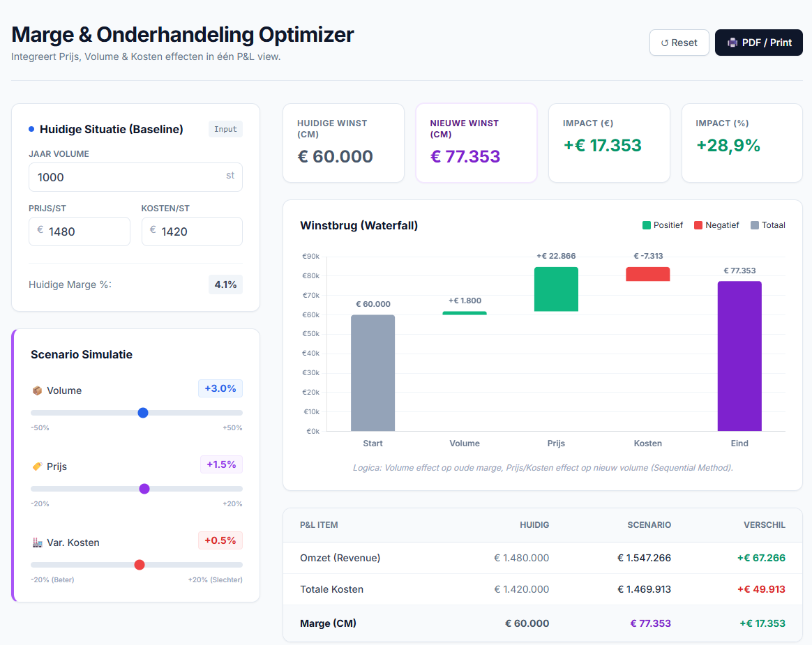Click the Reset button

(x=679, y=43)
